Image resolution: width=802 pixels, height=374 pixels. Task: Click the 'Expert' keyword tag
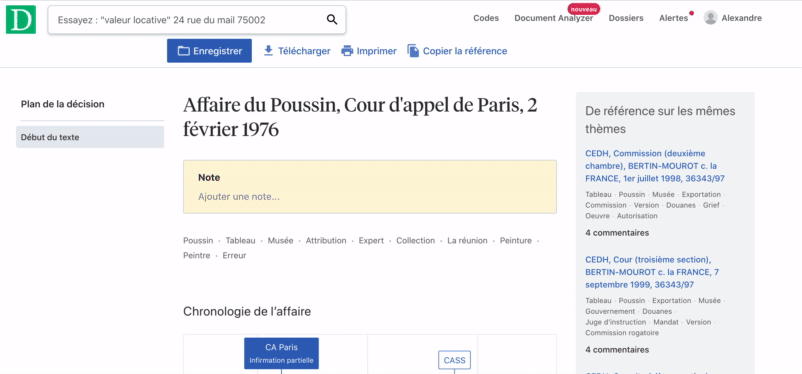(371, 240)
